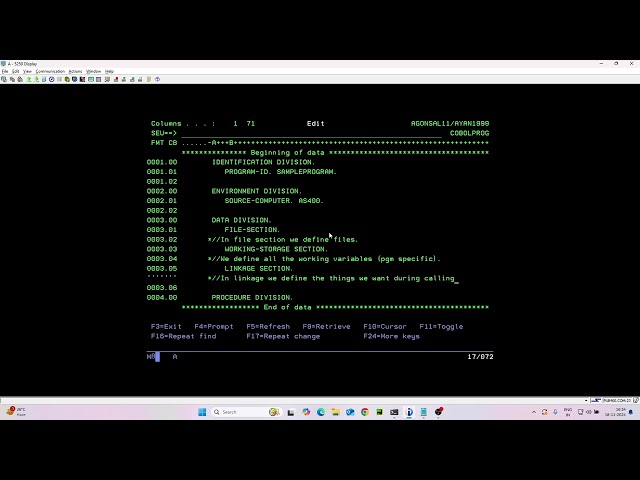Viewport: 640px width, 480px height.
Task: Click the COBOLPROG member name
Action: point(469,133)
